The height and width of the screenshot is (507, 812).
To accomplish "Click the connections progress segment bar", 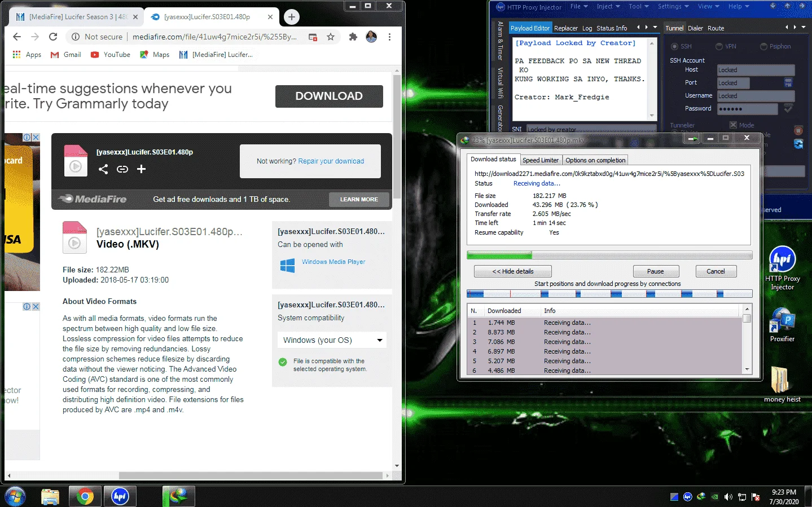I will (609, 294).
